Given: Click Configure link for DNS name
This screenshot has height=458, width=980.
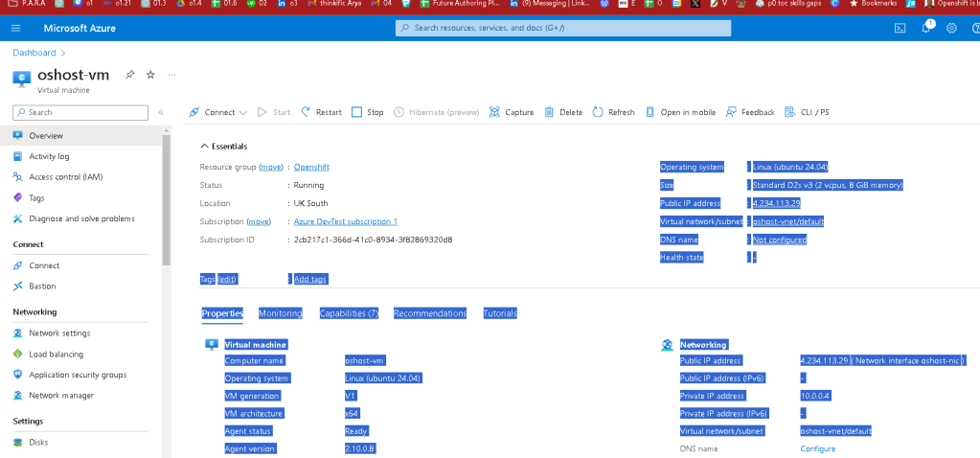Looking at the screenshot, I should (817, 448).
